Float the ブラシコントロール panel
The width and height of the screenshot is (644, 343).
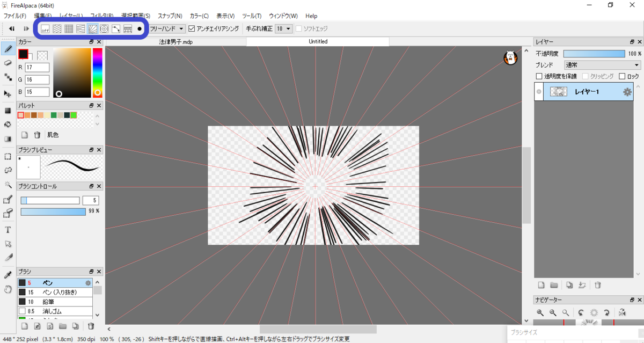[x=91, y=186]
